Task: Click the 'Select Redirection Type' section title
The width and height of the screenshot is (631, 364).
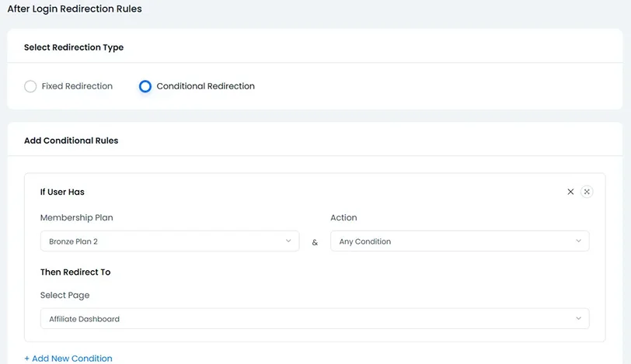Action: tap(74, 47)
